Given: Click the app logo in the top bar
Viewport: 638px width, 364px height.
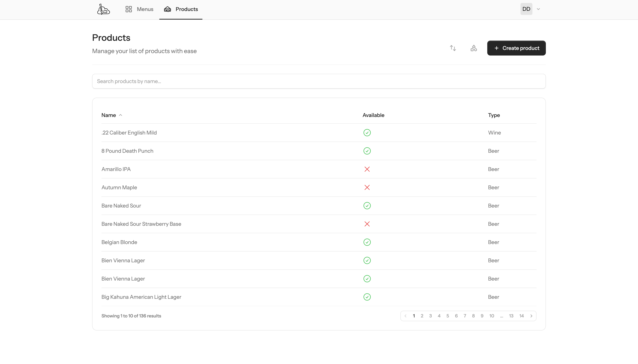Looking at the screenshot, I should tap(103, 9).
